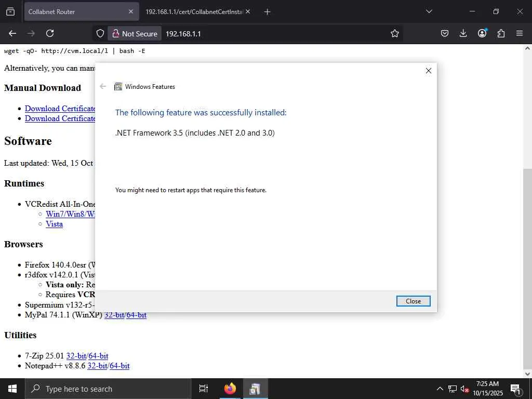Show the Firefox downloads panel
This screenshot has height=399, width=532.
[x=463, y=33]
